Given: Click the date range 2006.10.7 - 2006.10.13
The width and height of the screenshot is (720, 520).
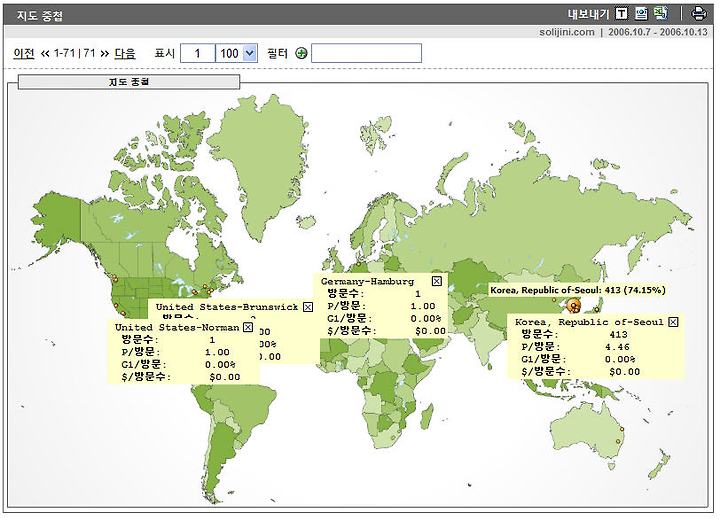Looking at the screenshot, I should coord(658,32).
